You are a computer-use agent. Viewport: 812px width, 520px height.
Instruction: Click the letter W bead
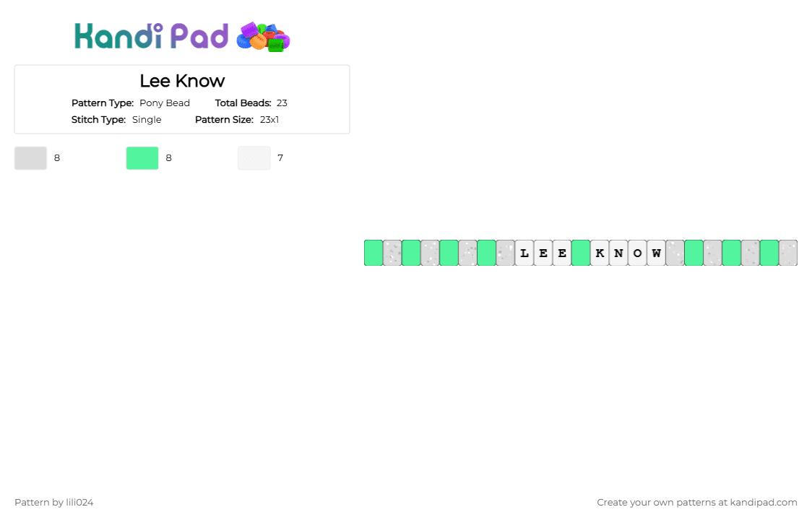click(x=656, y=253)
